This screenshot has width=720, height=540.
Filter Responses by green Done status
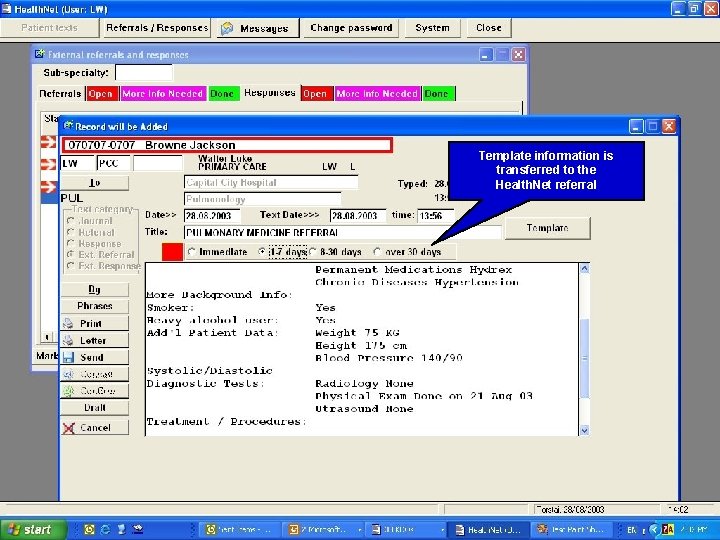pos(438,94)
